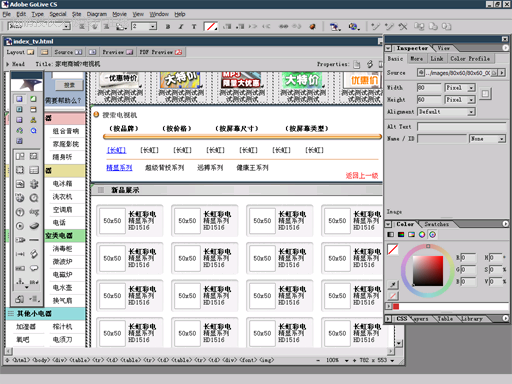The height and width of the screenshot is (384, 512).
Task: Click the red 返回上一级 link
Action: [362, 176]
